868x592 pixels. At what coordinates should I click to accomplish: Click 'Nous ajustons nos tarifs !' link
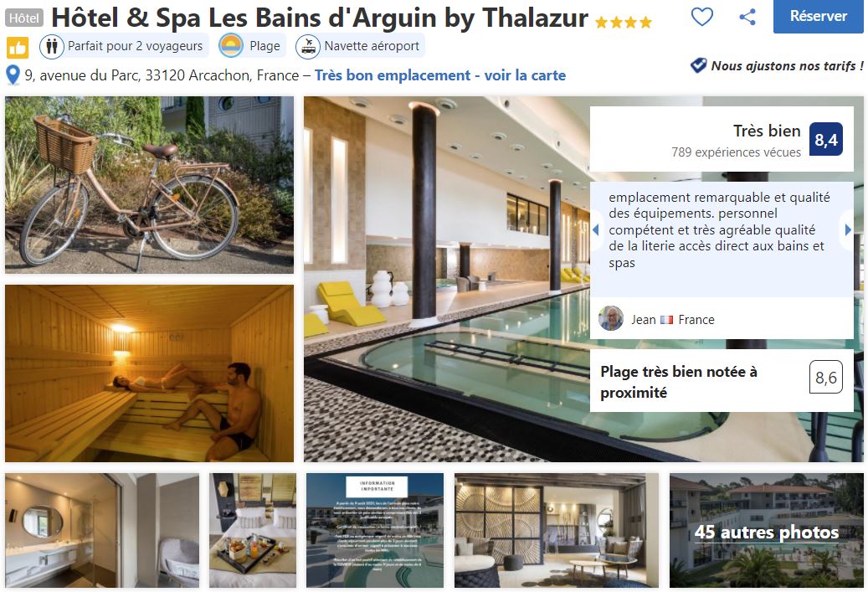(787, 66)
